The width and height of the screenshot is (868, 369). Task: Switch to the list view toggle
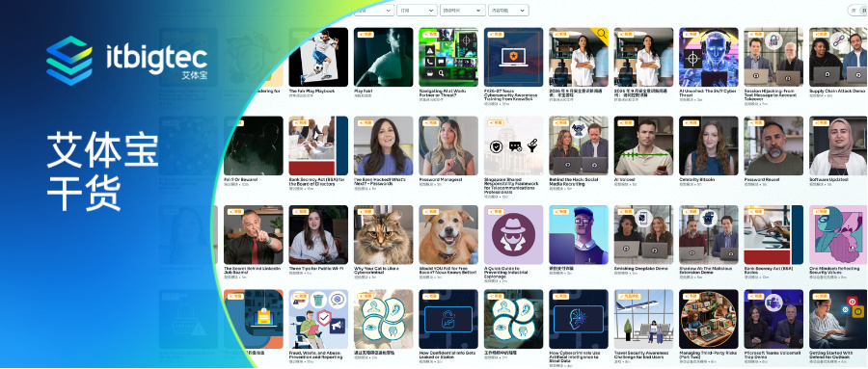click(x=854, y=10)
